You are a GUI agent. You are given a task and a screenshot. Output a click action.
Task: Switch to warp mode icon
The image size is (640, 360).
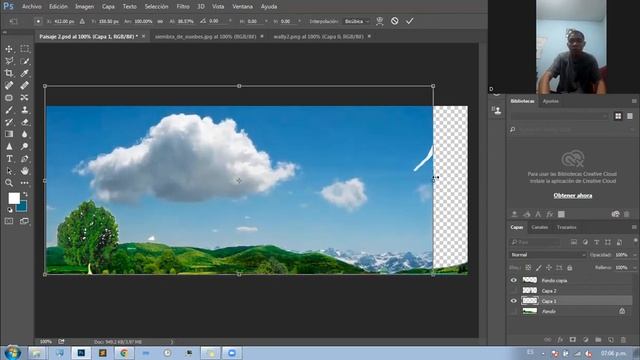pyautogui.click(x=380, y=21)
